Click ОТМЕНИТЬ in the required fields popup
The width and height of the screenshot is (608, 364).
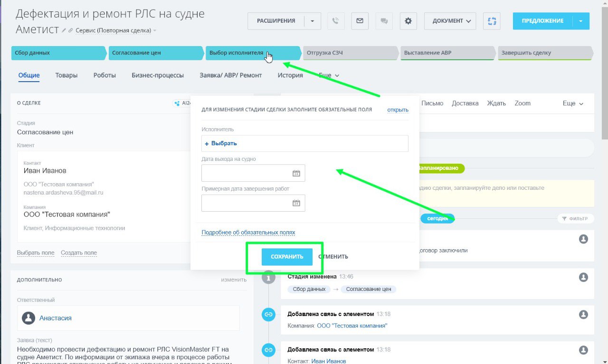(333, 257)
